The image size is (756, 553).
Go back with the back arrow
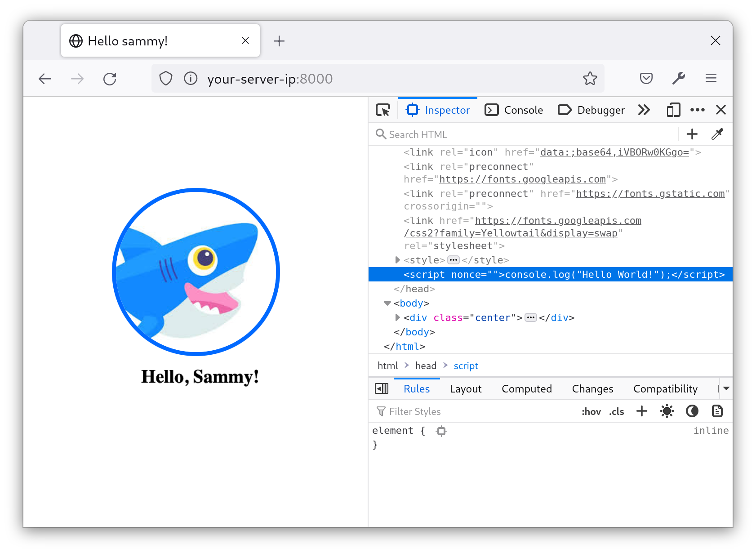(x=45, y=79)
